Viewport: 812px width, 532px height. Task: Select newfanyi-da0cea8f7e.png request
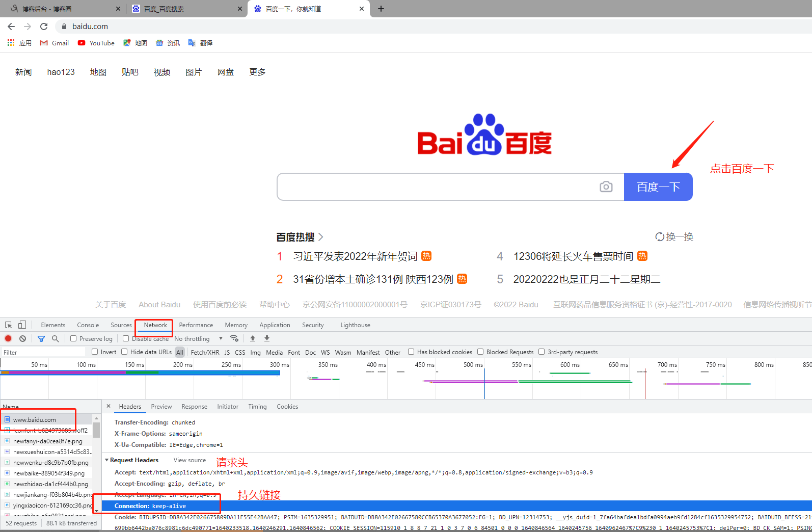click(x=47, y=441)
